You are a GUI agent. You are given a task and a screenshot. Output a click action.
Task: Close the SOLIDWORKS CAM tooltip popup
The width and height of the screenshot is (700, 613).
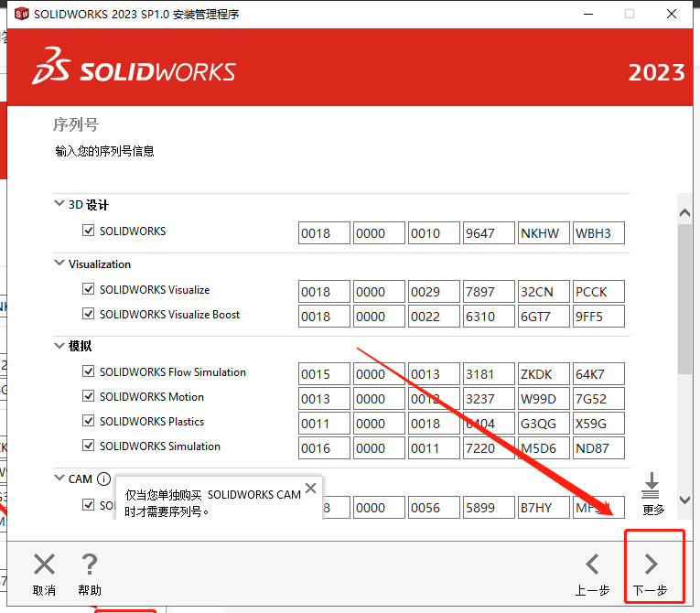click(310, 488)
